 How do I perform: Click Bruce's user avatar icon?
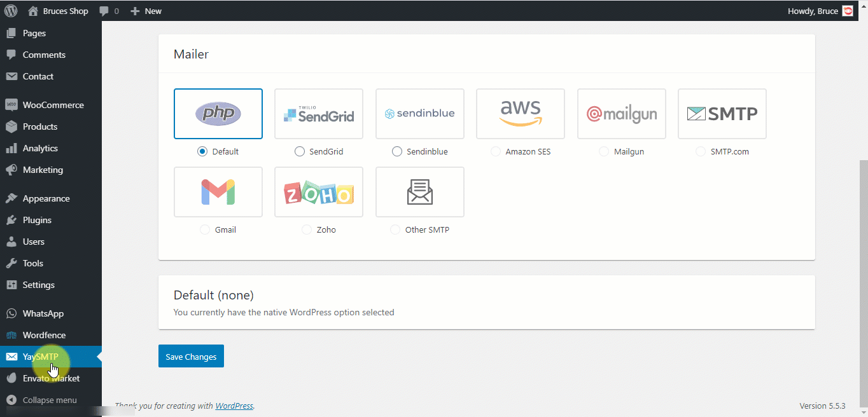point(848,11)
